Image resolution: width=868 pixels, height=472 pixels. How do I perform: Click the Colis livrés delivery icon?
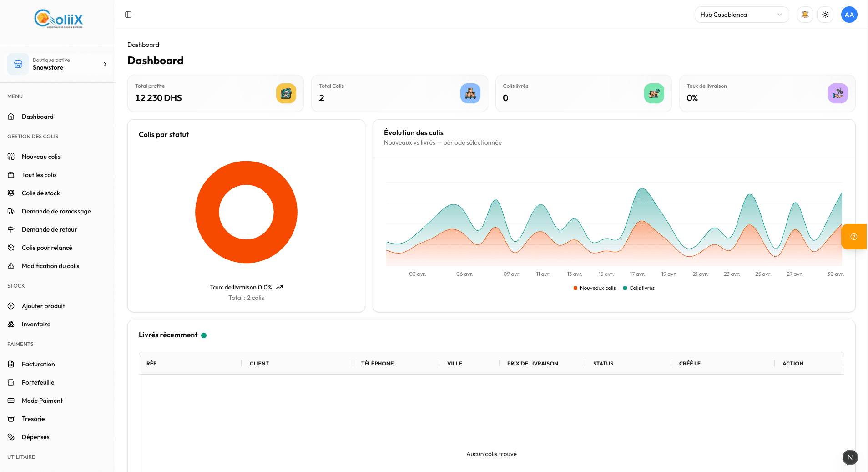pos(654,93)
